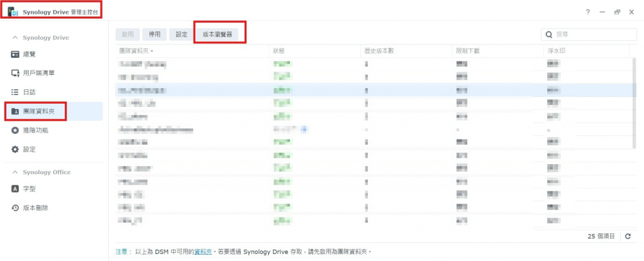
Task: Open the 用戶端清單 client list
Action: point(54,73)
